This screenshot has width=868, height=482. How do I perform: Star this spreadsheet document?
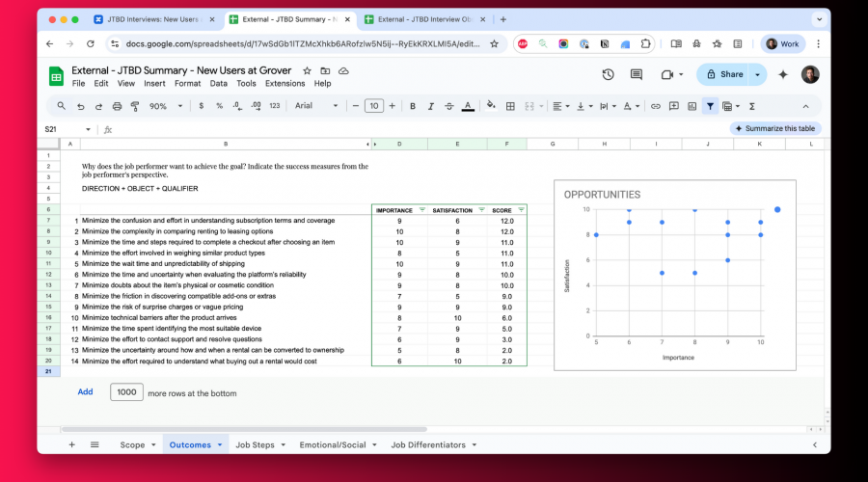pos(308,70)
